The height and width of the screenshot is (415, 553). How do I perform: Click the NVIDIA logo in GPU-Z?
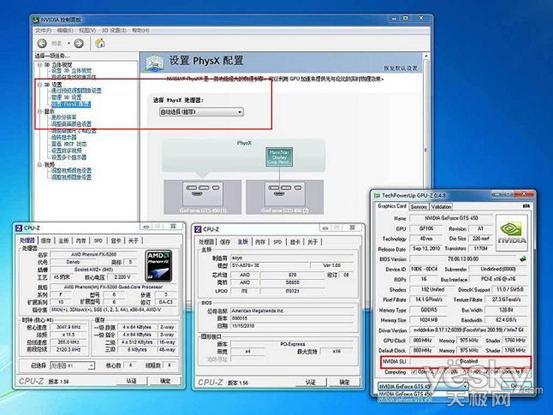click(x=512, y=232)
